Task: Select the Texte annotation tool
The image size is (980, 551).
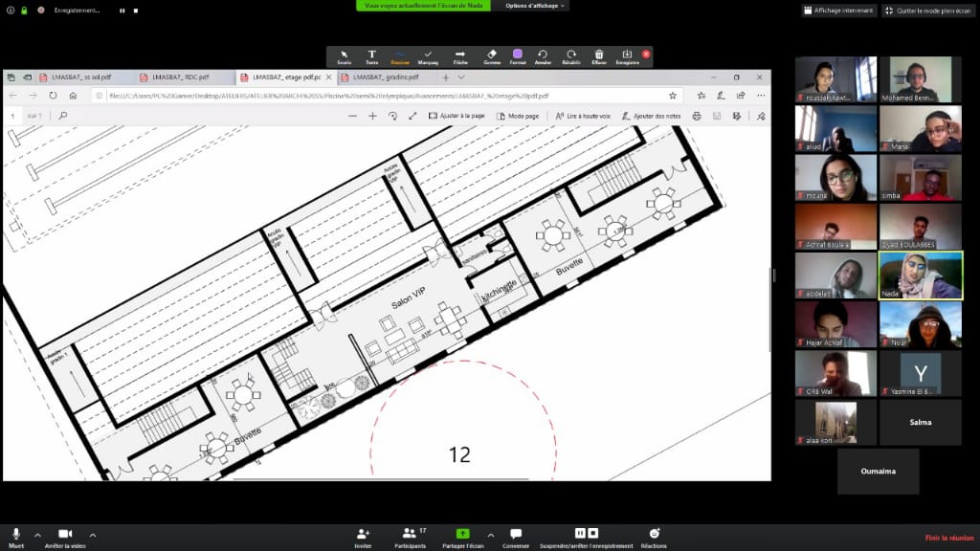Action: coord(371,56)
